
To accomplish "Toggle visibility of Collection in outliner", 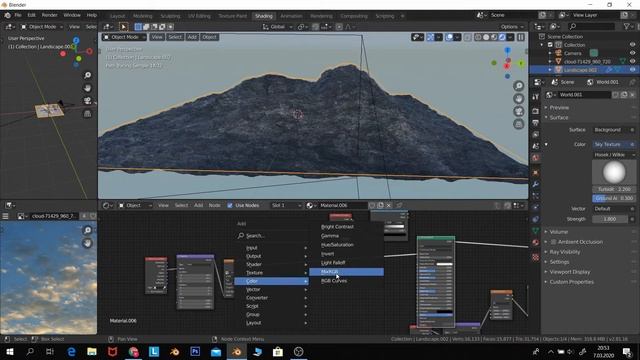I will pos(632,44).
